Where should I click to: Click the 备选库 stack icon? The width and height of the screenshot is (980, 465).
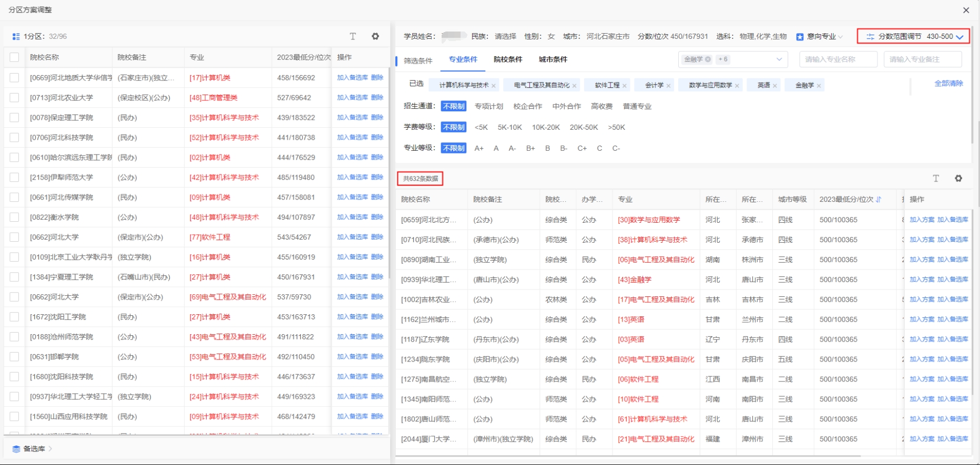[16, 449]
